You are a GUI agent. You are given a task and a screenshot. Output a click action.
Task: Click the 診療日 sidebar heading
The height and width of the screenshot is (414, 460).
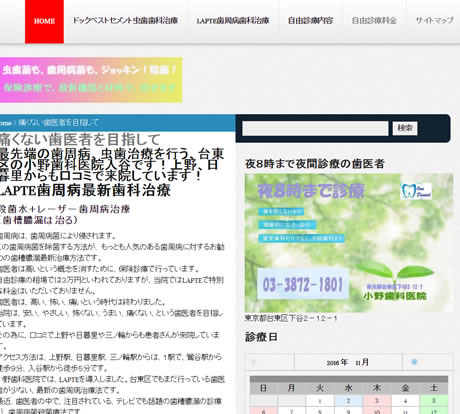(x=261, y=337)
